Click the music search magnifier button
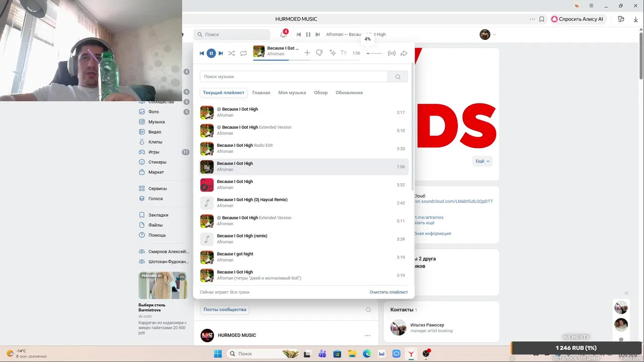Viewport: 644px width, 362px height. click(398, 76)
